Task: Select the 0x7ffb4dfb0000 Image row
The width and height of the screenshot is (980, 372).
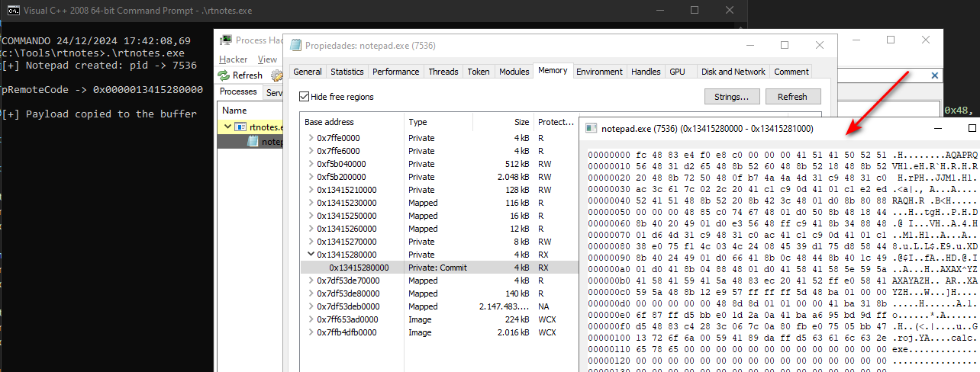Action: click(439, 332)
